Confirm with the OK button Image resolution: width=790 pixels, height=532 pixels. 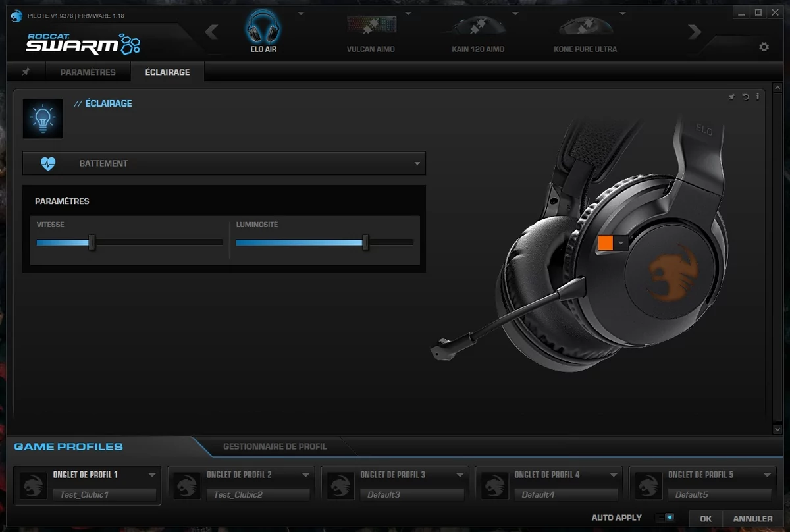(x=706, y=519)
